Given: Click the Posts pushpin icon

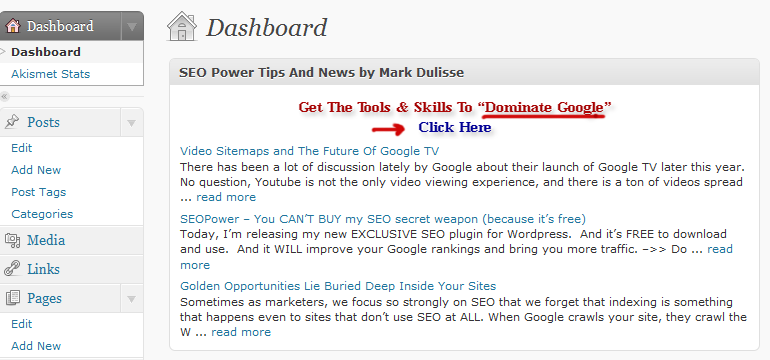Looking at the screenshot, I should point(12,122).
